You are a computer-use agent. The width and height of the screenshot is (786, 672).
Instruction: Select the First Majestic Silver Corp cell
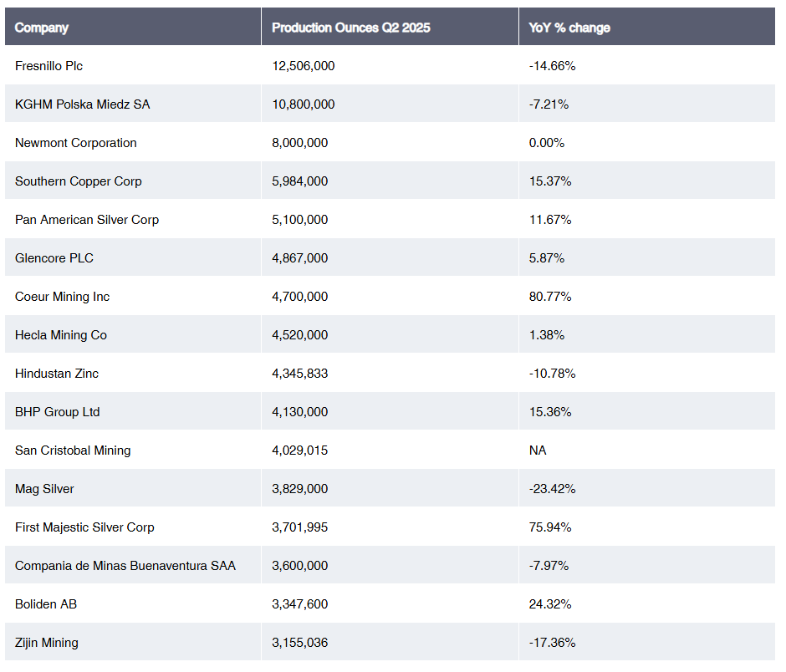click(x=84, y=527)
